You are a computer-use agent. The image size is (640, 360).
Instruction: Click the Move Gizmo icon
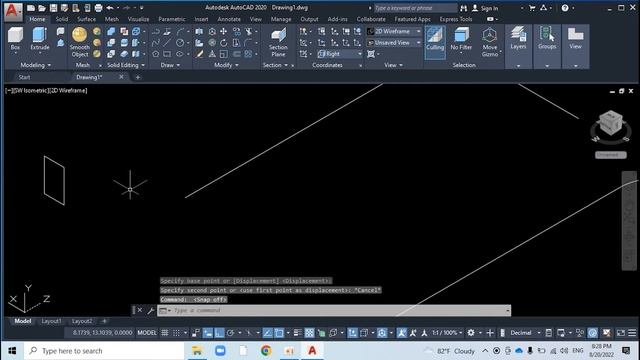(489, 42)
